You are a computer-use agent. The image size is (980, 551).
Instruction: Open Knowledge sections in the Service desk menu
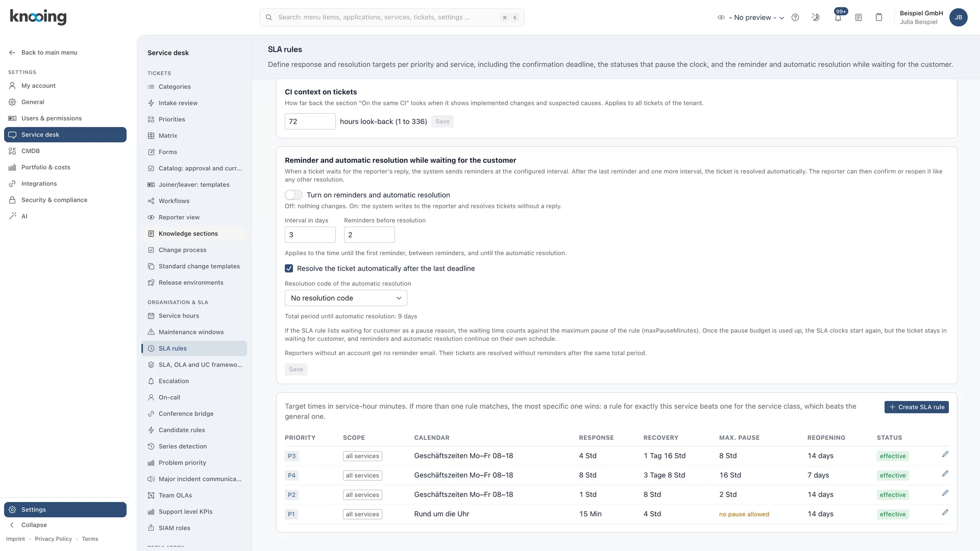(x=194, y=234)
